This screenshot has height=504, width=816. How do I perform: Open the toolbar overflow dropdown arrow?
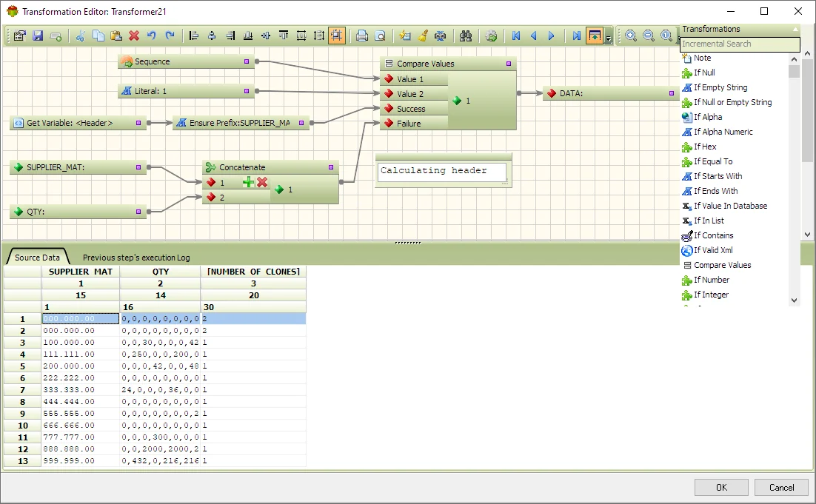(609, 38)
